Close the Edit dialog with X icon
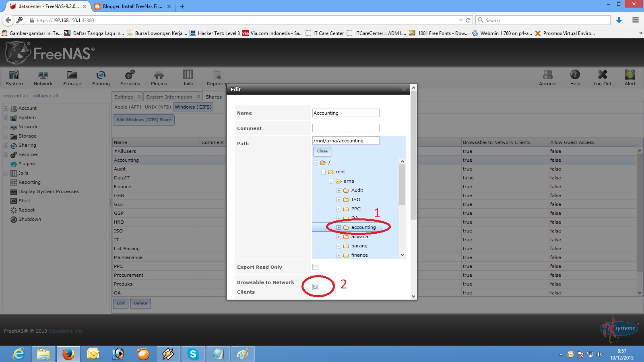 (404, 89)
